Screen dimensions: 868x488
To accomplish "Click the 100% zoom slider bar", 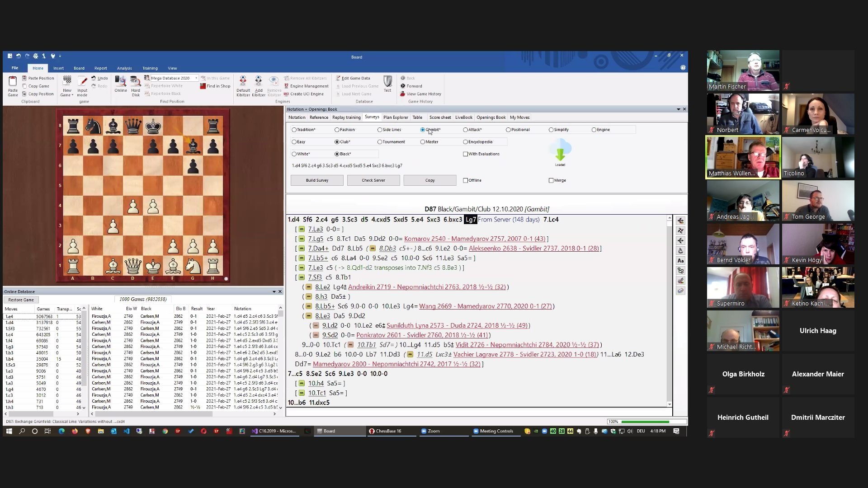I will pyautogui.click(x=645, y=422).
